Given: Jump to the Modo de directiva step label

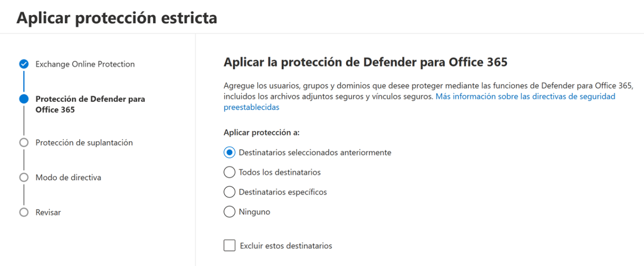Looking at the screenshot, I should pos(68,178).
